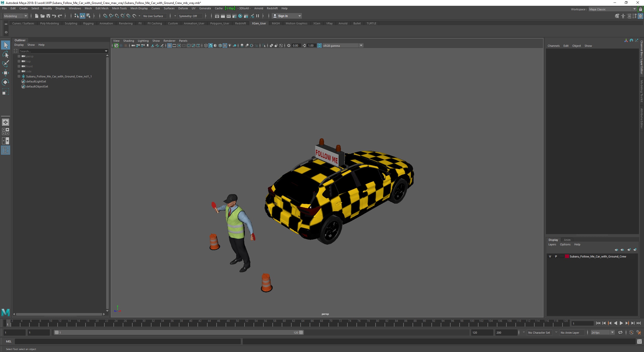Open animation preferences running man icon
Image resolution: width=644 pixels, height=352 pixels.
tap(639, 332)
